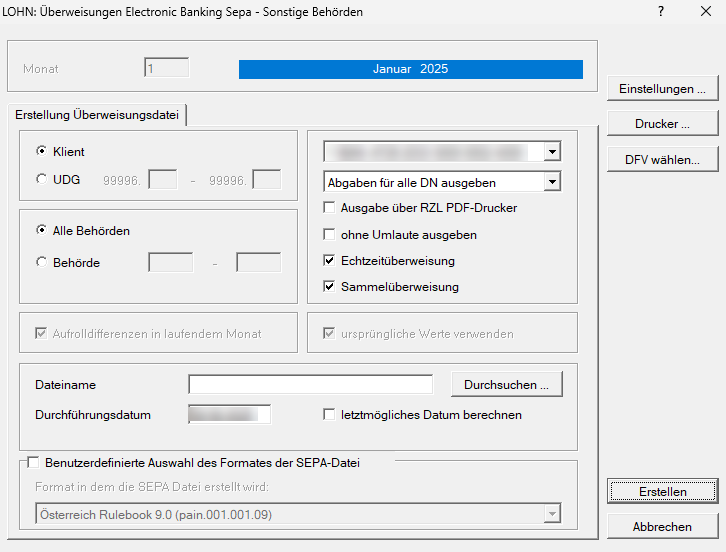
Task: Check ohne Umlaute ausgeben
Action: coord(331,235)
